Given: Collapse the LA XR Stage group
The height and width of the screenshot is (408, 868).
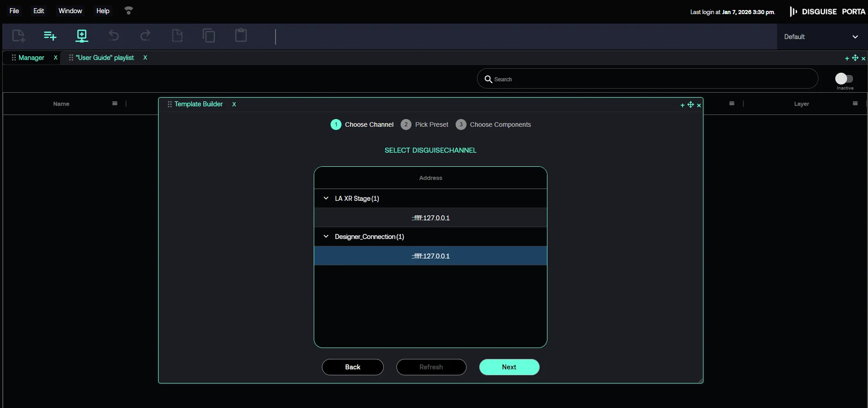Looking at the screenshot, I should [326, 199].
